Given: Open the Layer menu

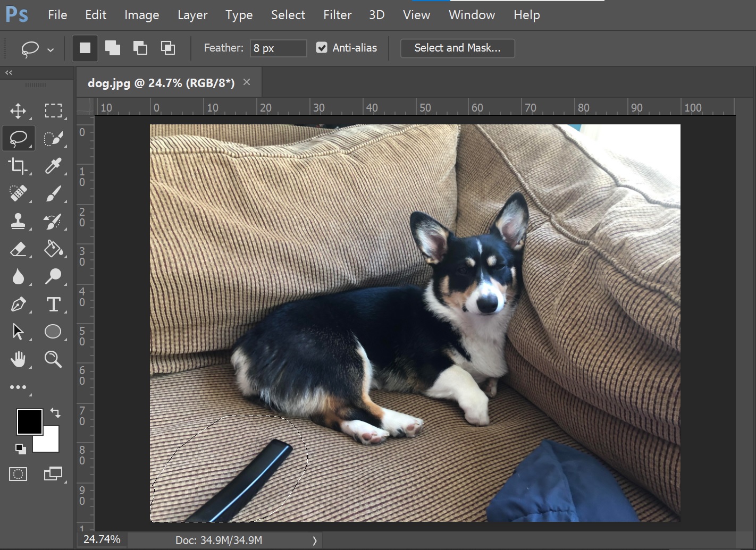Looking at the screenshot, I should click(192, 15).
